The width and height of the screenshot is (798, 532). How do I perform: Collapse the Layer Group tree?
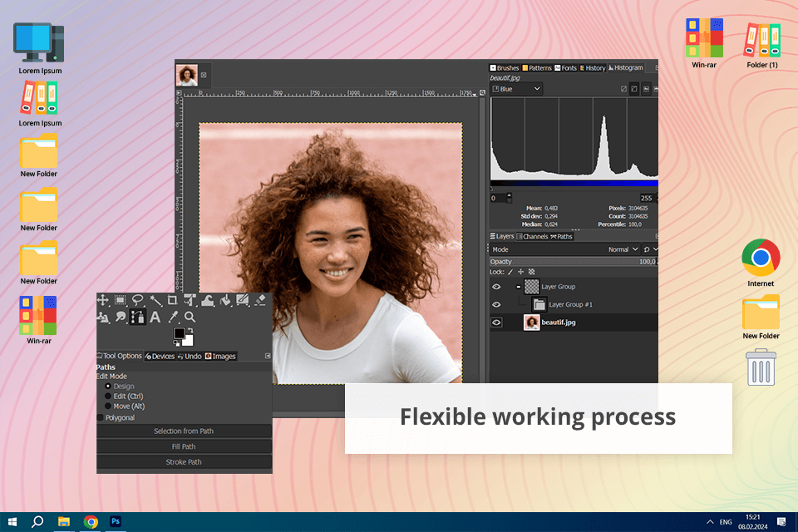(518, 286)
